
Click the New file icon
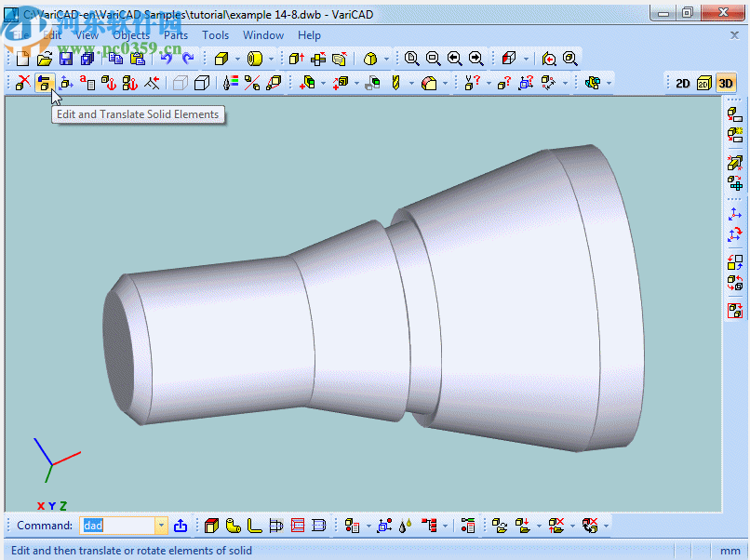coord(22,59)
